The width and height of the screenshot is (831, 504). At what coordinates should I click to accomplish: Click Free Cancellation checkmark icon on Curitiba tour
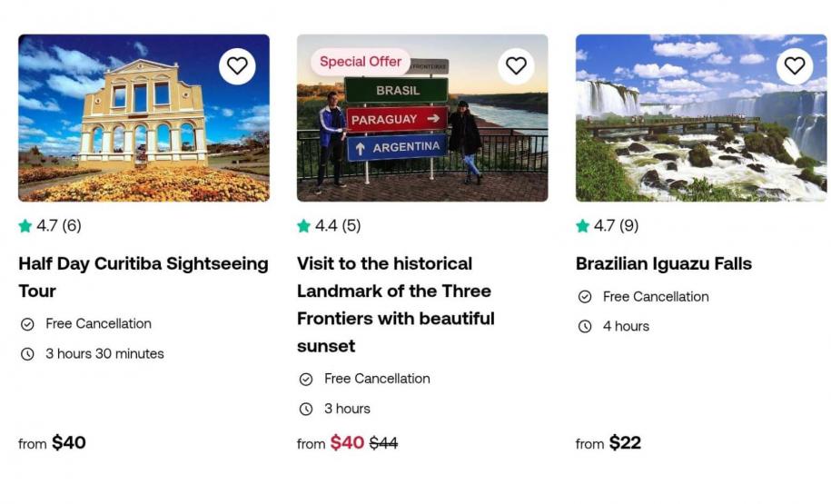(x=28, y=324)
